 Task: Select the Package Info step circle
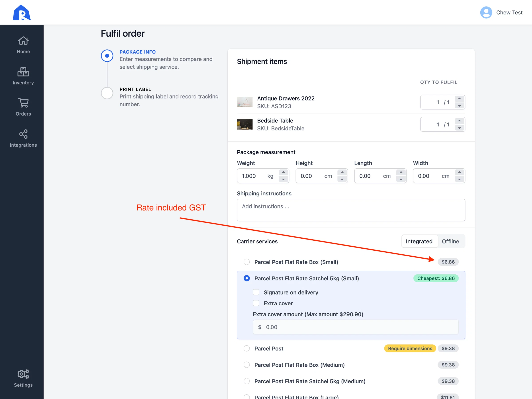[x=107, y=56]
